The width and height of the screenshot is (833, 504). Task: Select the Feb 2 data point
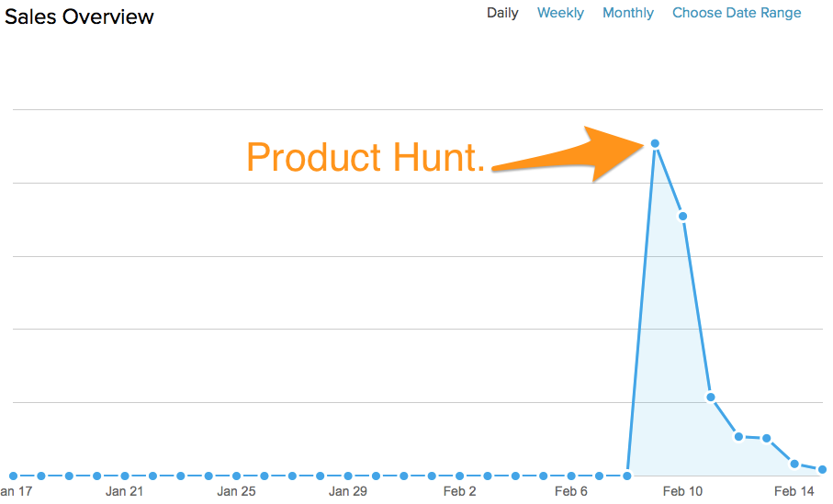(459, 476)
